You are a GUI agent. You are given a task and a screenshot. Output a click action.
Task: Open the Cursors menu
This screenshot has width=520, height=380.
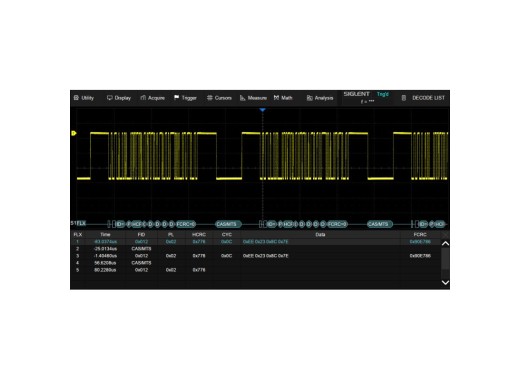point(219,98)
